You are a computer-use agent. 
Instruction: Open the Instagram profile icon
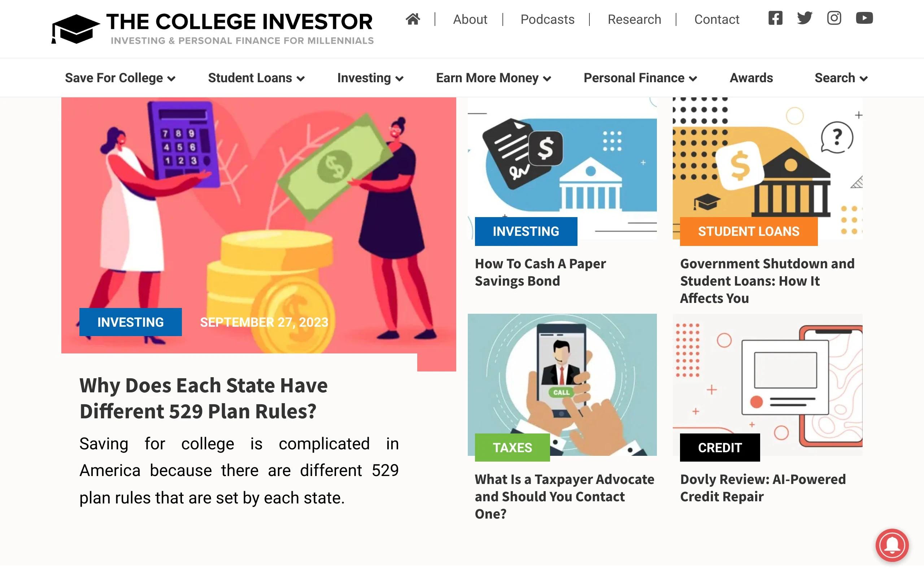click(834, 18)
